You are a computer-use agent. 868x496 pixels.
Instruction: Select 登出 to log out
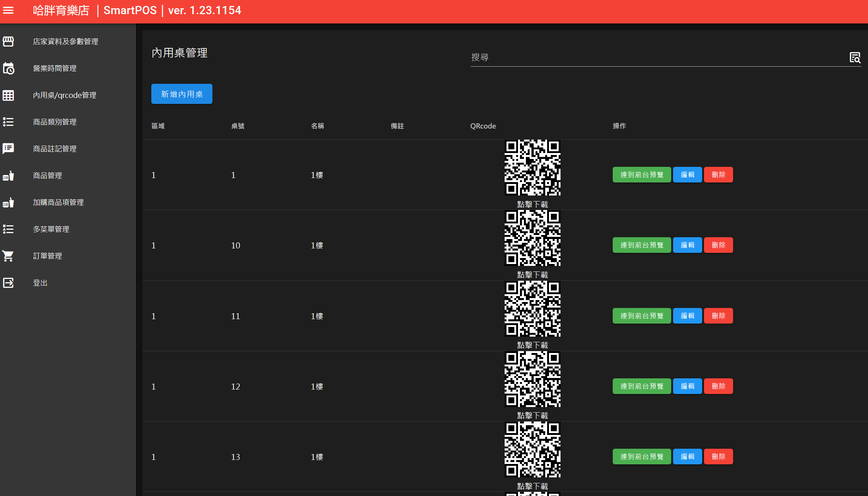67,283
